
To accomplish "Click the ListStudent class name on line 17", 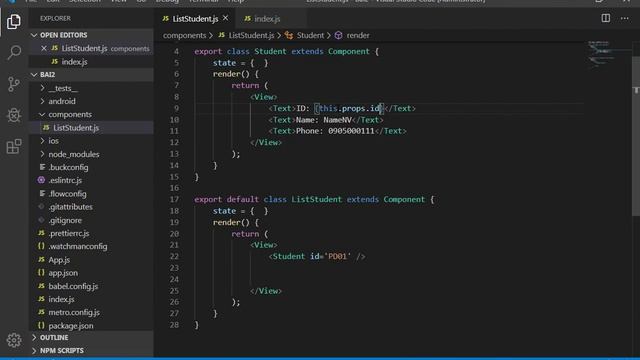I will tap(317, 200).
